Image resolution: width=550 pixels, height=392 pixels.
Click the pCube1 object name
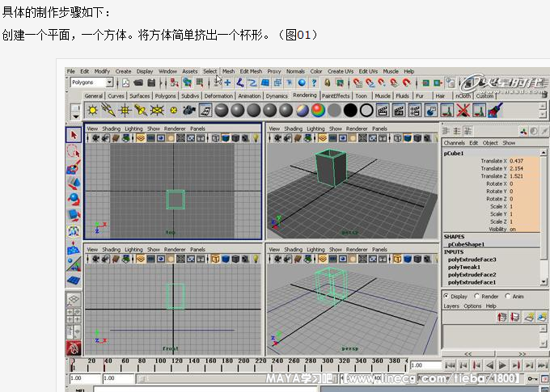[x=454, y=154]
